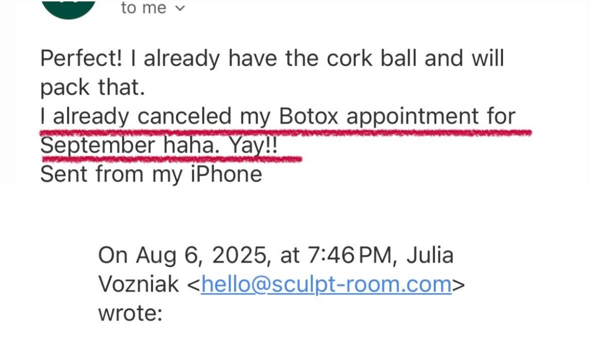
Task: Click the name 'Julia' in quoted header
Action: (430, 255)
